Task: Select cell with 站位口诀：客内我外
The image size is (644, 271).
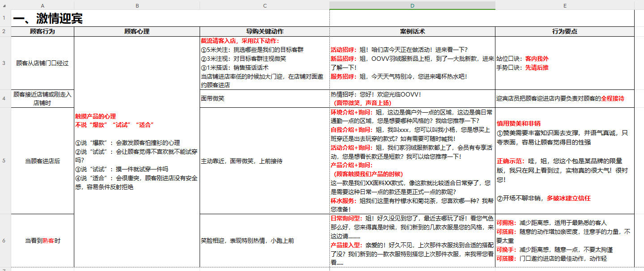Action: (x=565, y=63)
